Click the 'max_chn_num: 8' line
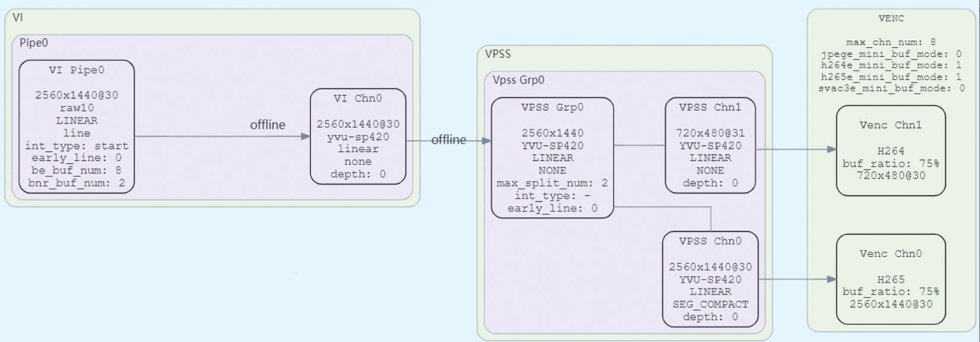 pyautogui.click(x=891, y=42)
